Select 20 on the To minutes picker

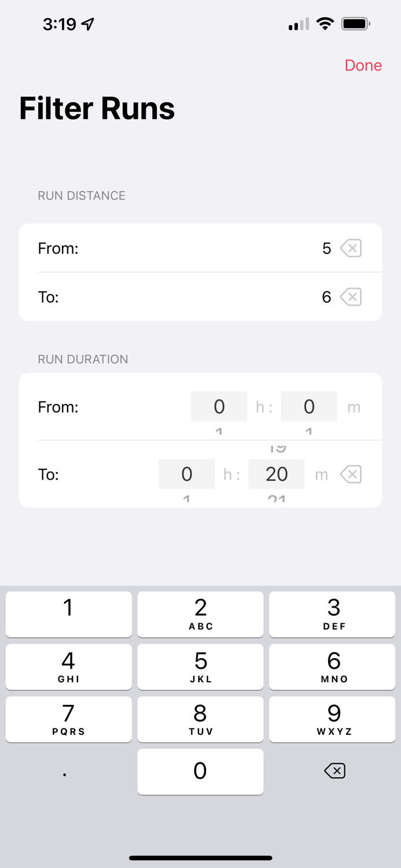[277, 474]
